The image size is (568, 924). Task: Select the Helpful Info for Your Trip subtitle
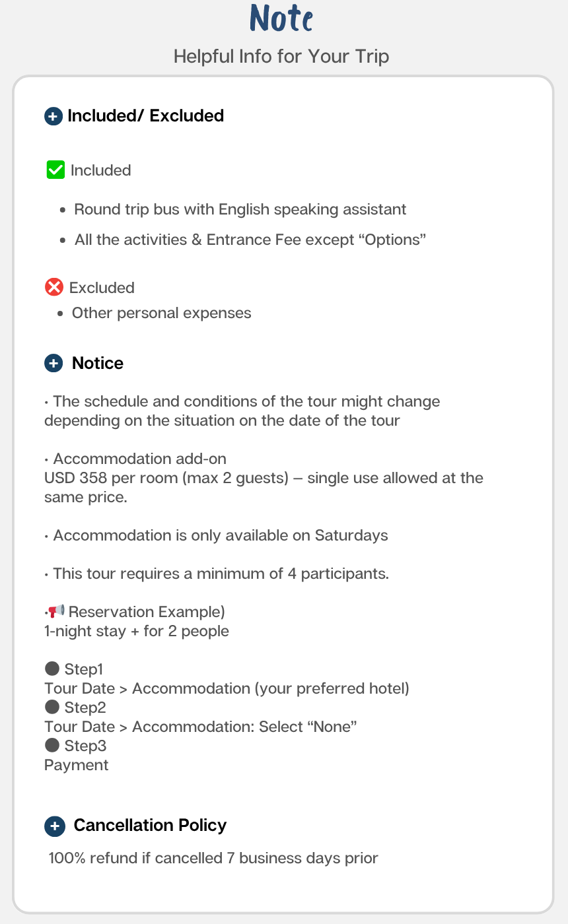pos(281,57)
